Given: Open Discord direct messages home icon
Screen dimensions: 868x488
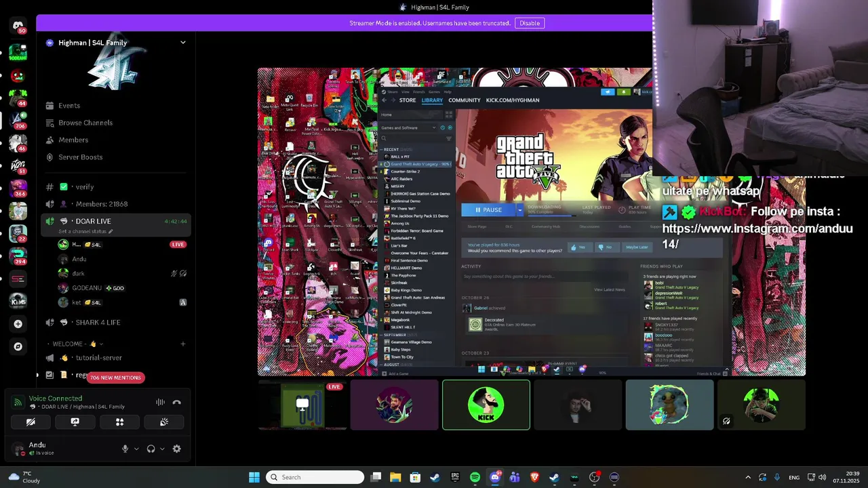Looking at the screenshot, I should [18, 26].
